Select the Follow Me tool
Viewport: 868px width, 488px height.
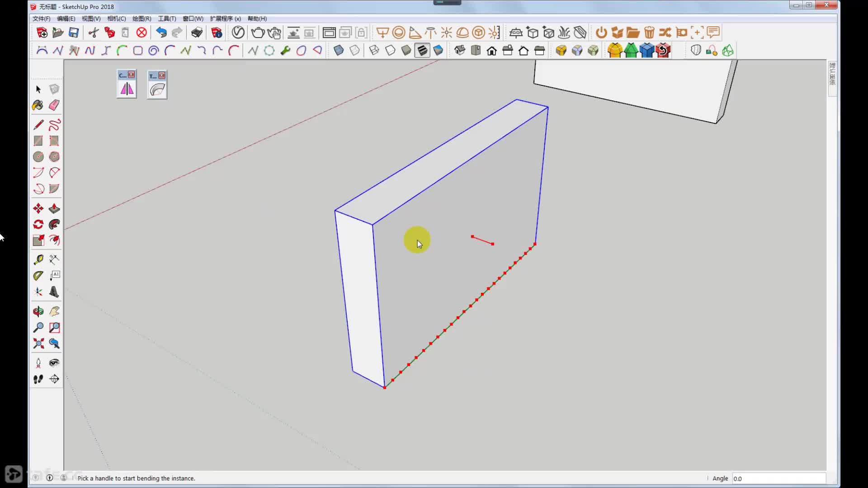point(54,224)
